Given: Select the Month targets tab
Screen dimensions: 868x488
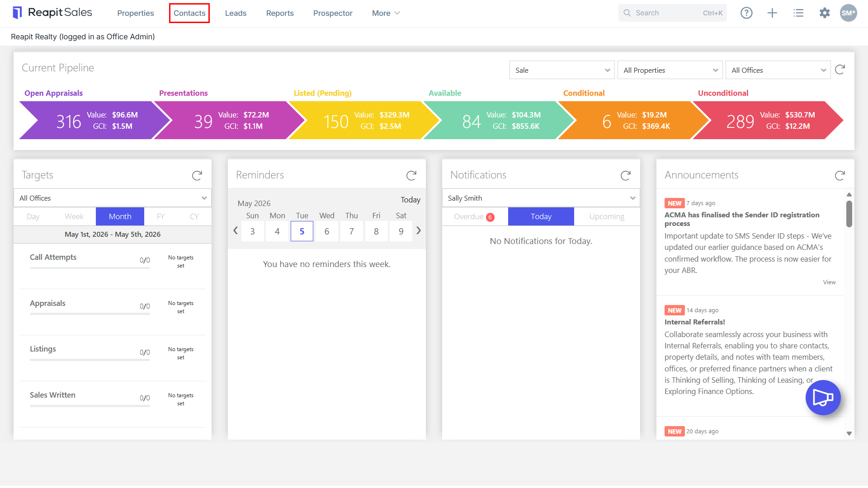Looking at the screenshot, I should click(120, 216).
